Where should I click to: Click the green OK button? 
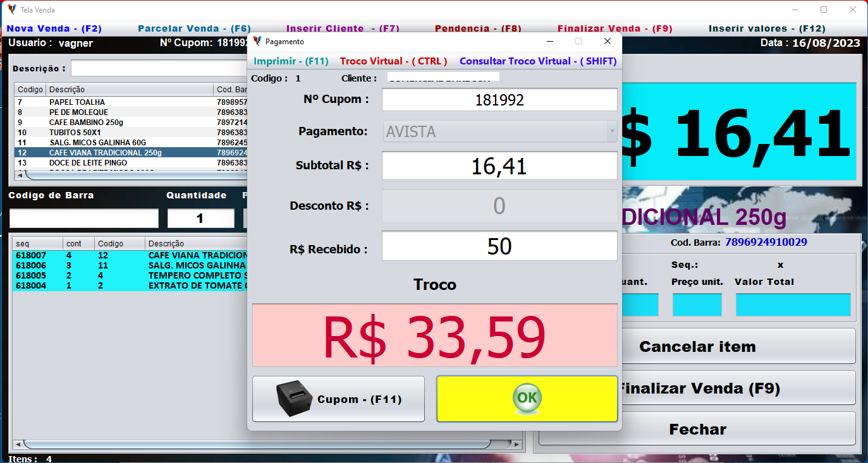point(527,399)
